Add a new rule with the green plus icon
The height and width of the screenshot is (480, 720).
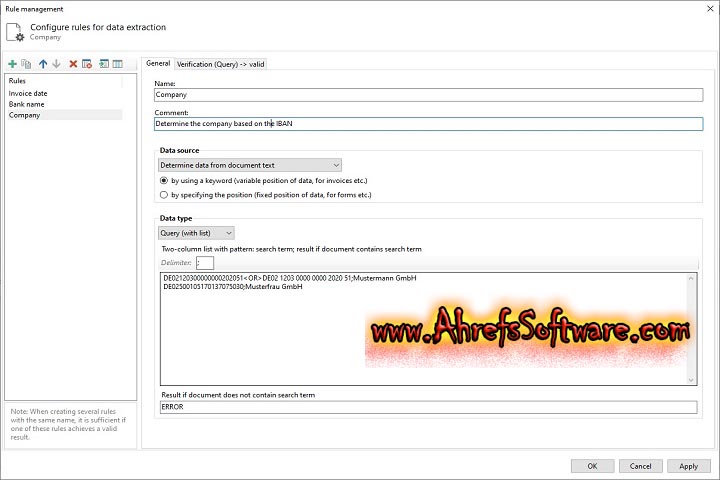click(12, 64)
